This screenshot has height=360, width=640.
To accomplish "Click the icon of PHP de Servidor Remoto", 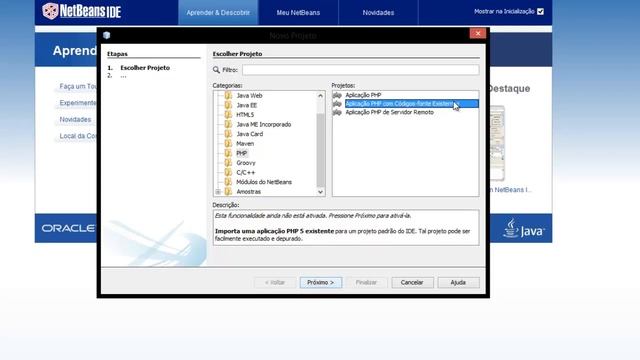I will click(x=337, y=112).
